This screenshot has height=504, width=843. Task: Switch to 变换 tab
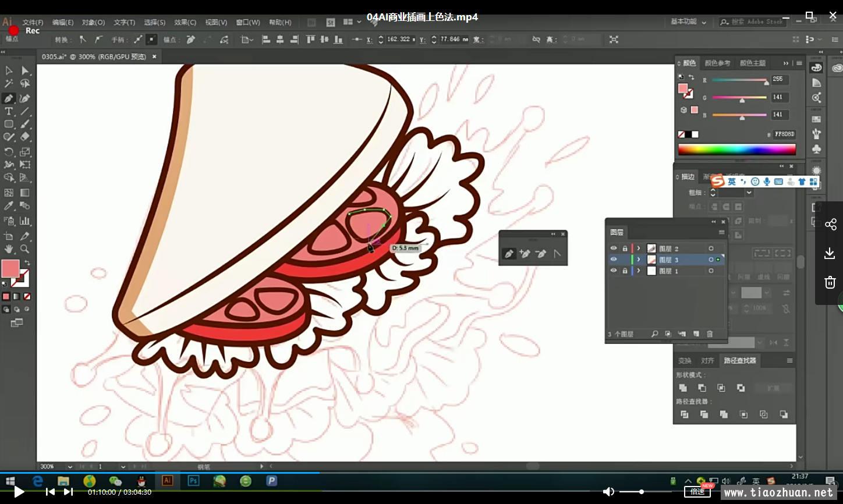point(685,361)
